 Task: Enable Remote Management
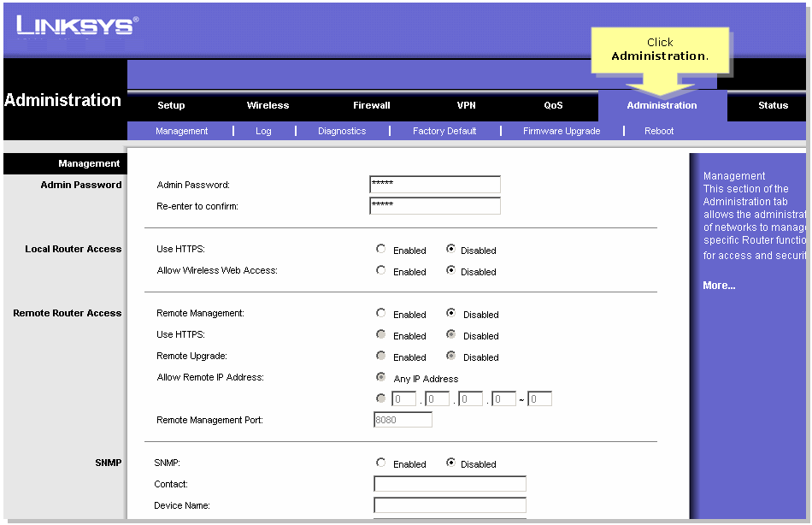[380, 313]
